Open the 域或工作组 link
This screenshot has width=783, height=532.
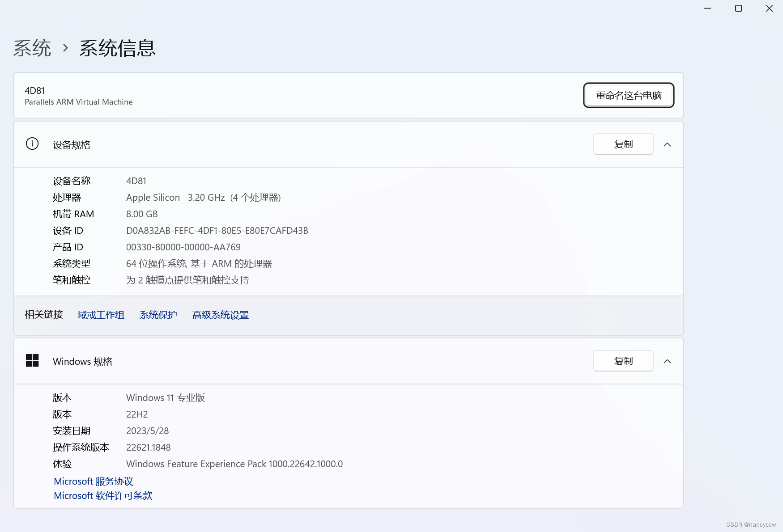pyautogui.click(x=101, y=315)
